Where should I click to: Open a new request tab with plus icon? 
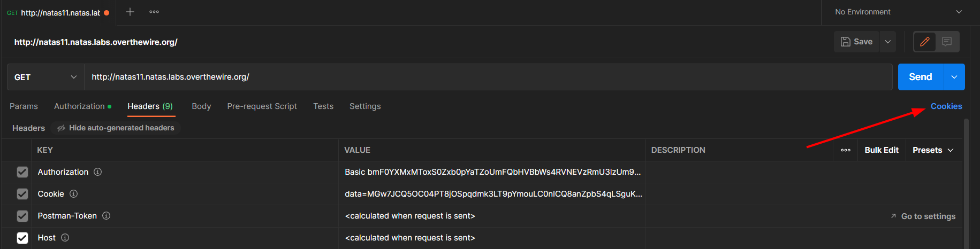coord(130,12)
